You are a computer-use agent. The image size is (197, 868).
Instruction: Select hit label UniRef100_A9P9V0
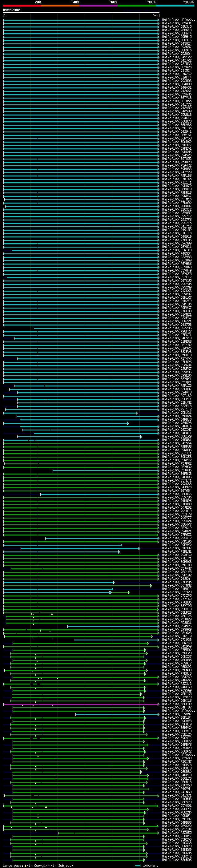(x=177, y=545)
